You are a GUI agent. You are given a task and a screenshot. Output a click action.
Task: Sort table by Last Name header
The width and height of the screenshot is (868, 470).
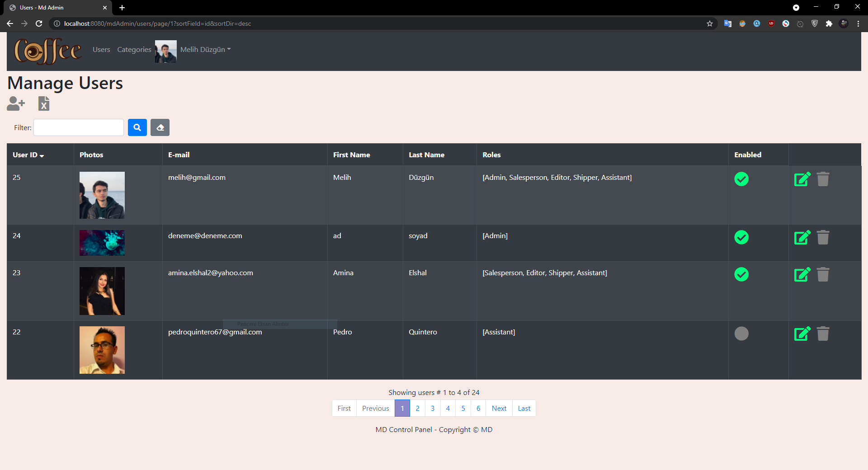426,155
